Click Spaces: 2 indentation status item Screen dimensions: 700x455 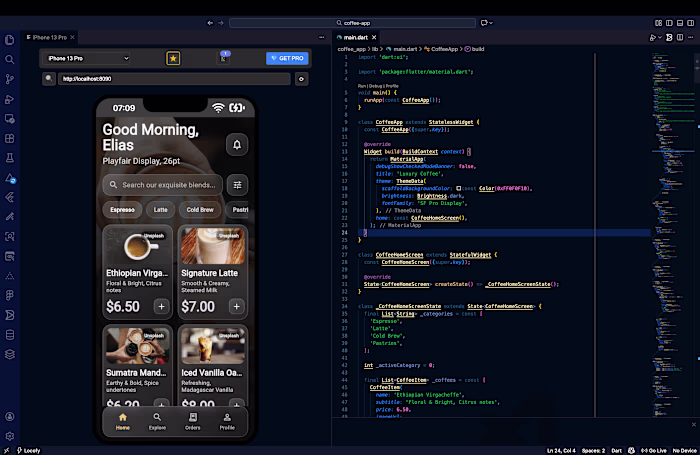coord(593,451)
